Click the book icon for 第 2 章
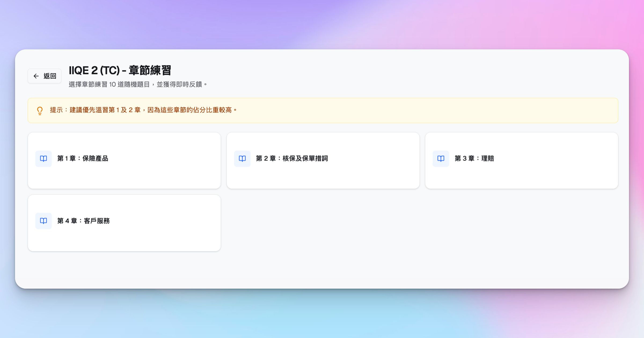 (242, 159)
